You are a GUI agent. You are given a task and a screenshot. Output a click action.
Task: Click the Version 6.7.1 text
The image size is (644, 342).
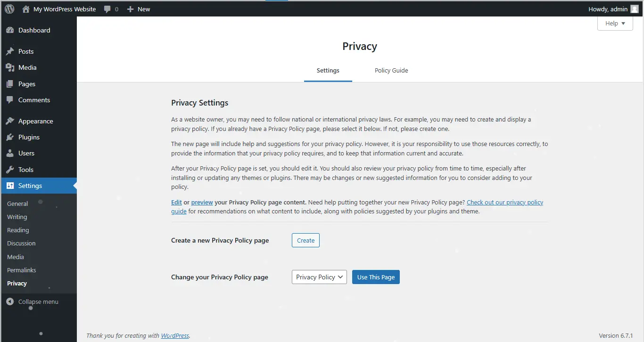(616, 335)
